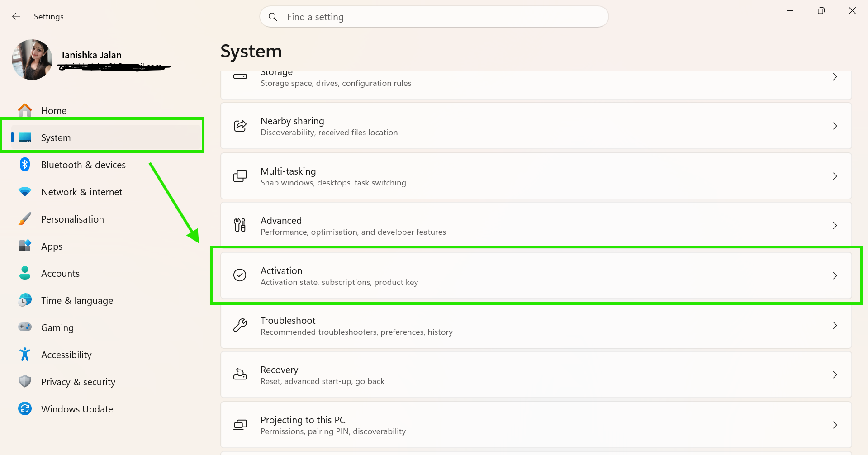Click the Time & language globe icon
868x455 pixels.
(25, 300)
